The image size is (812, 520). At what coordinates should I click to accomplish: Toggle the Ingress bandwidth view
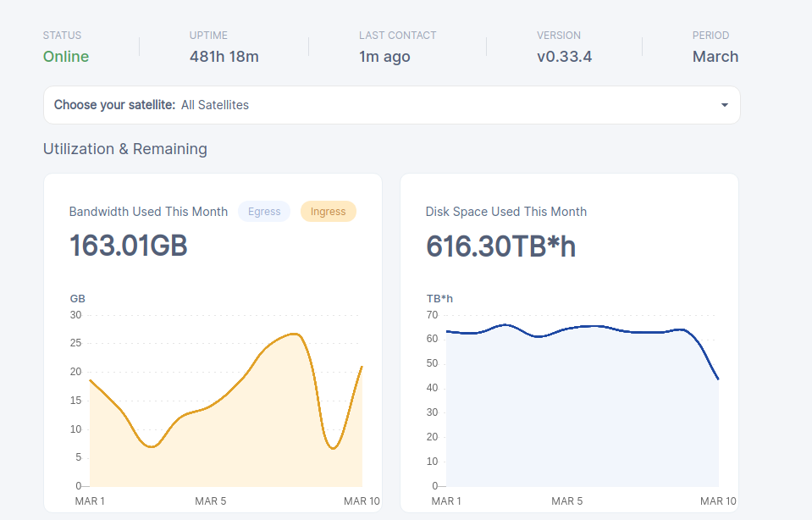328,212
